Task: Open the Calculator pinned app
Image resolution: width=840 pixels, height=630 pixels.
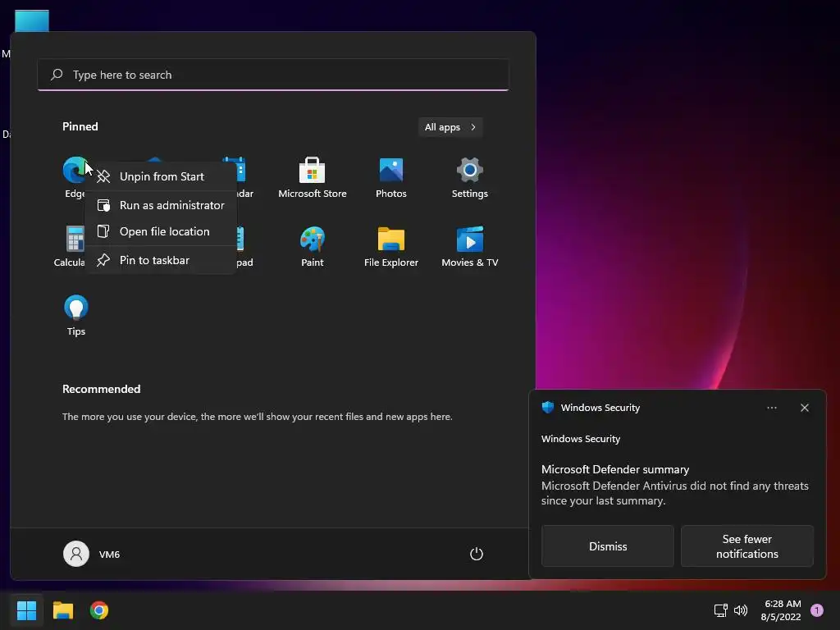Action: pos(71,246)
